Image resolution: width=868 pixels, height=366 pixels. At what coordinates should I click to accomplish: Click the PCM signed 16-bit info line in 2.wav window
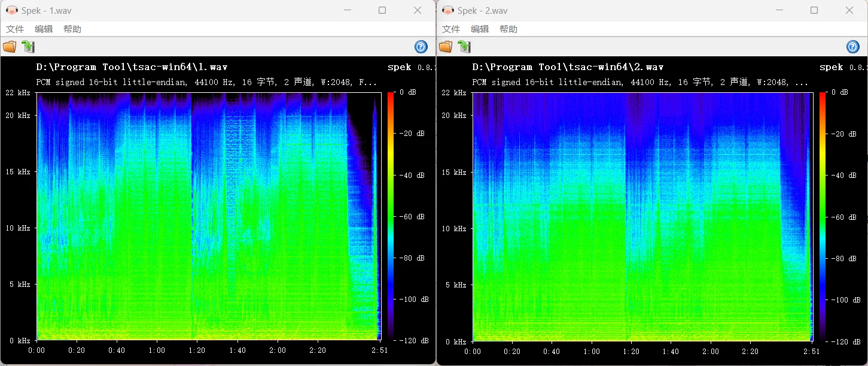[640, 82]
